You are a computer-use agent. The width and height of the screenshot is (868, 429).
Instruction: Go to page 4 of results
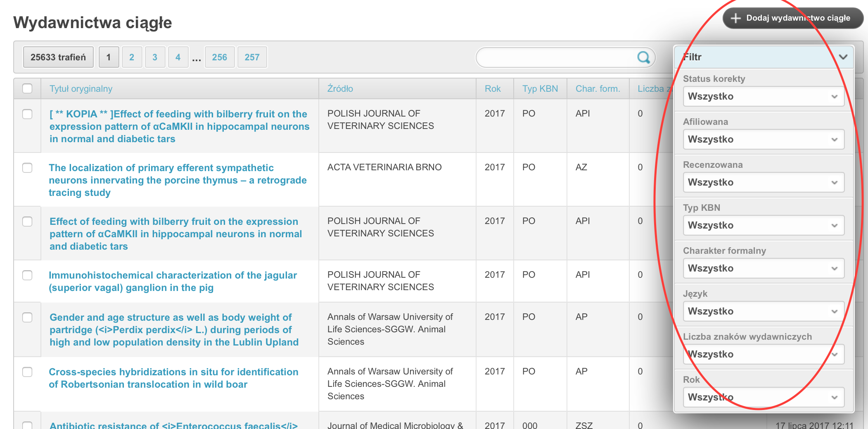178,57
